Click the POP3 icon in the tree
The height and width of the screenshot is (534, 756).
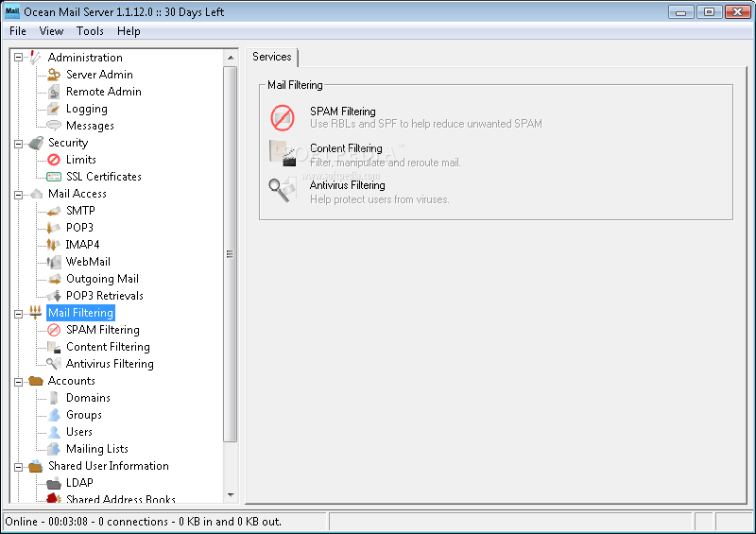54,228
